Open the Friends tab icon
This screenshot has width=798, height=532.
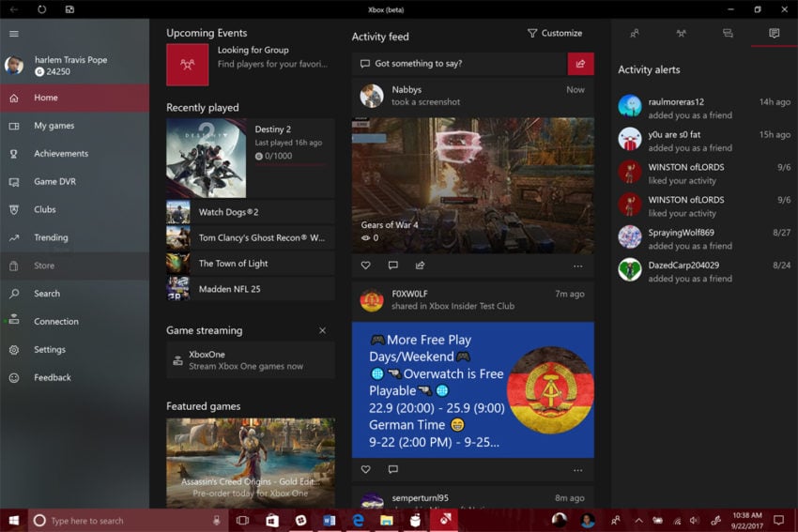tap(635, 33)
